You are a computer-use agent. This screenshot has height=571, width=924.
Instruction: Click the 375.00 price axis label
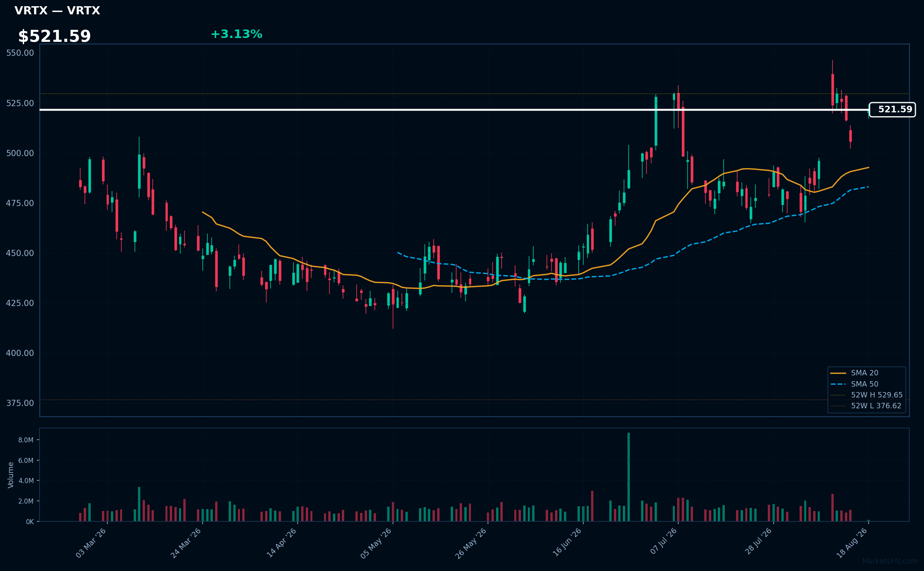click(20, 403)
